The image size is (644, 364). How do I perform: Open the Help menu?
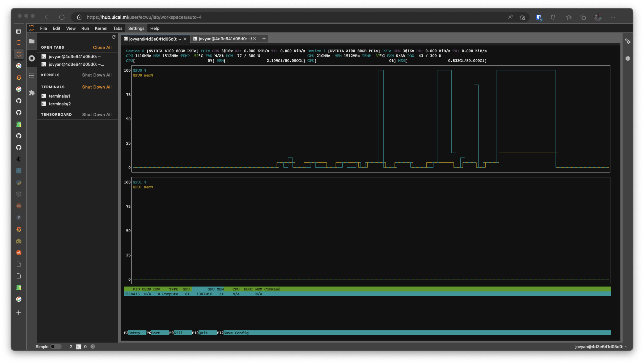155,28
